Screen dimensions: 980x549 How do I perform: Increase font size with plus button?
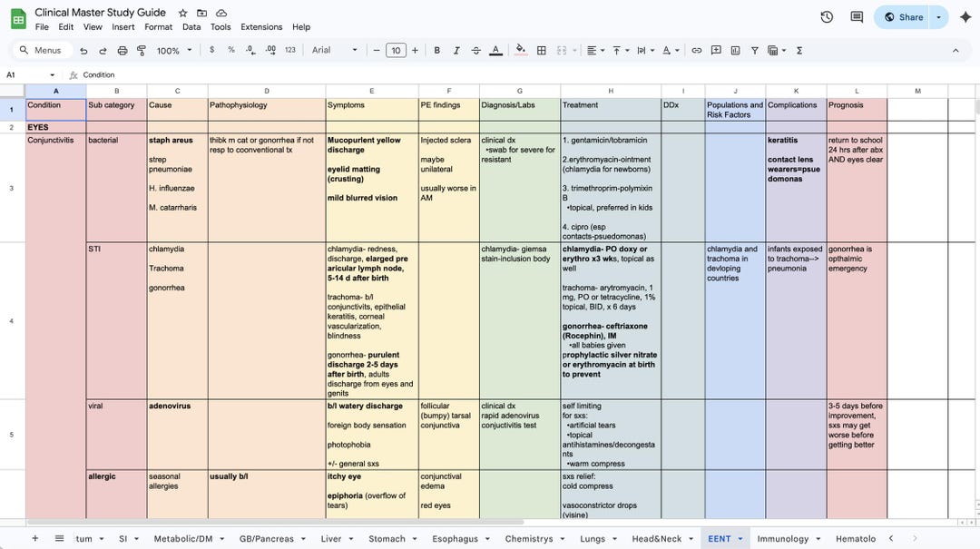[x=415, y=51]
